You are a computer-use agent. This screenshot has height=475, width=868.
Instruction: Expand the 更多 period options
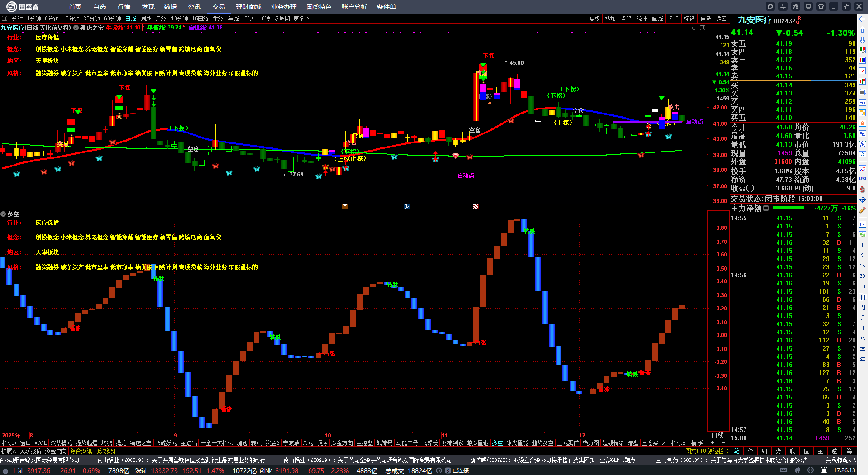pyautogui.click(x=301, y=19)
